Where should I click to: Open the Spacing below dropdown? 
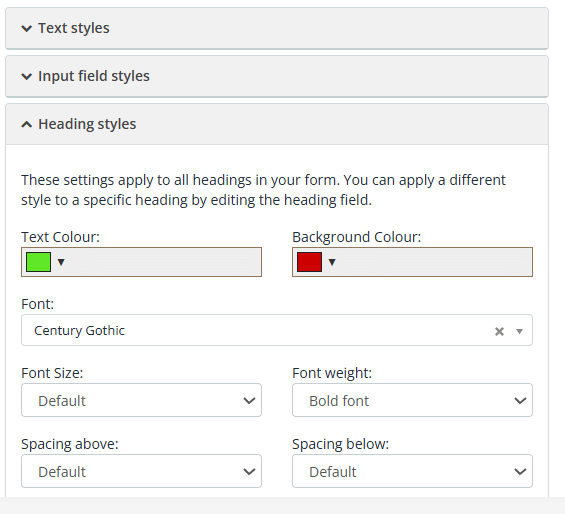pos(412,471)
